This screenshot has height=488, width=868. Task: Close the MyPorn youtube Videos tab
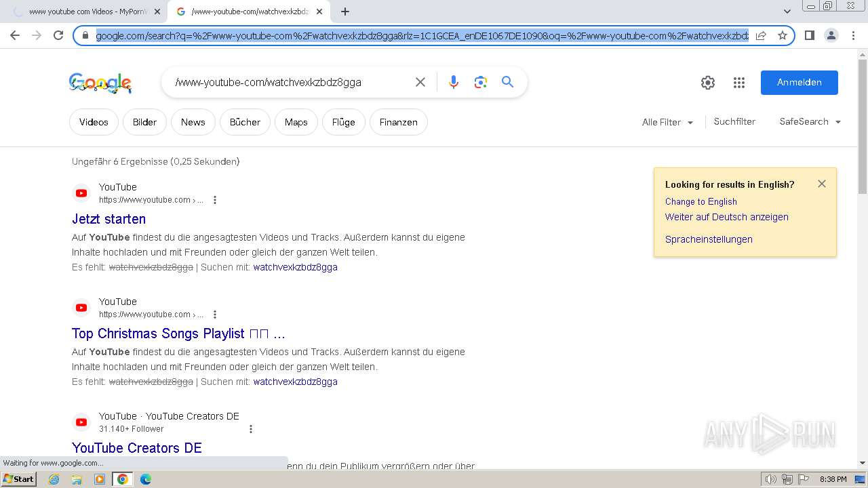(x=157, y=12)
